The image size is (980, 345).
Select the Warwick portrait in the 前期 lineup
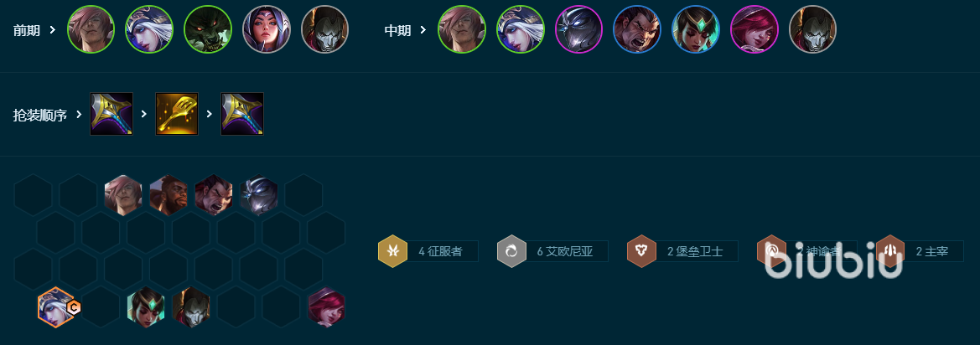208,29
